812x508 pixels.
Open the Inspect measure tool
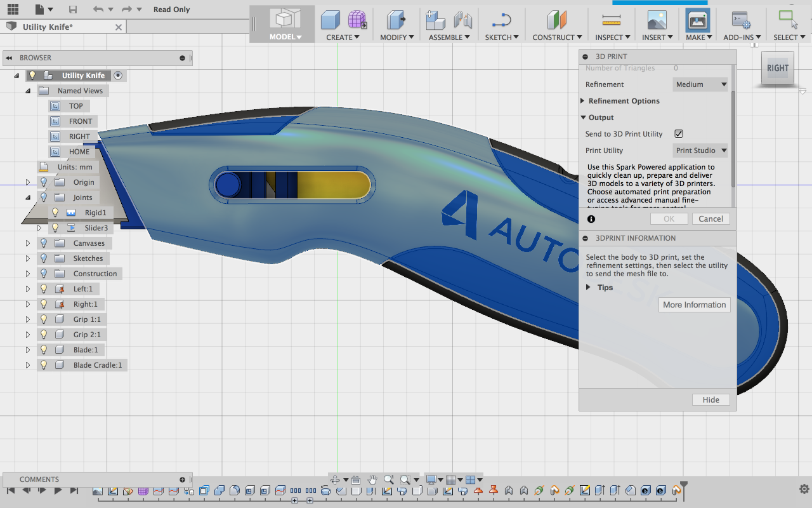tap(612, 20)
